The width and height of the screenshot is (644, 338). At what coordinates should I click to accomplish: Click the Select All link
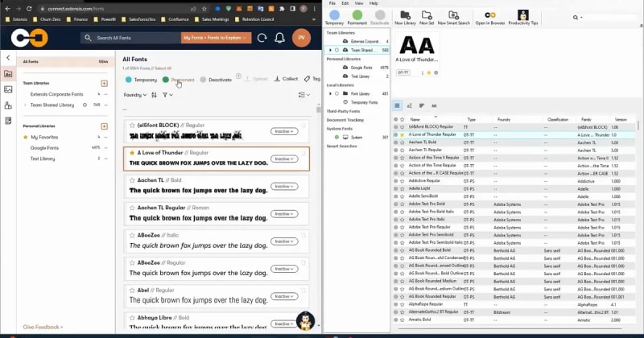(x=163, y=68)
